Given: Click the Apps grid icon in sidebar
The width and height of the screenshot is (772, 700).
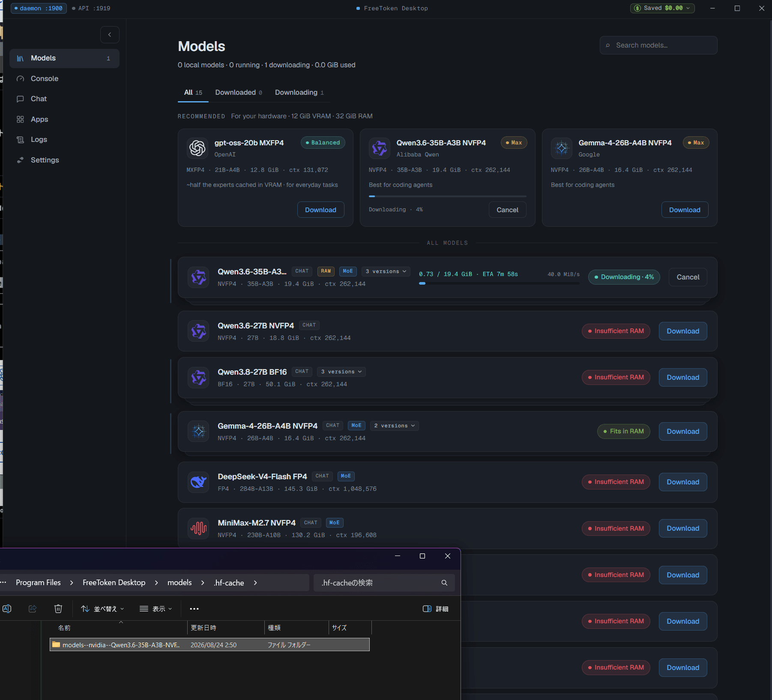Looking at the screenshot, I should coord(20,119).
